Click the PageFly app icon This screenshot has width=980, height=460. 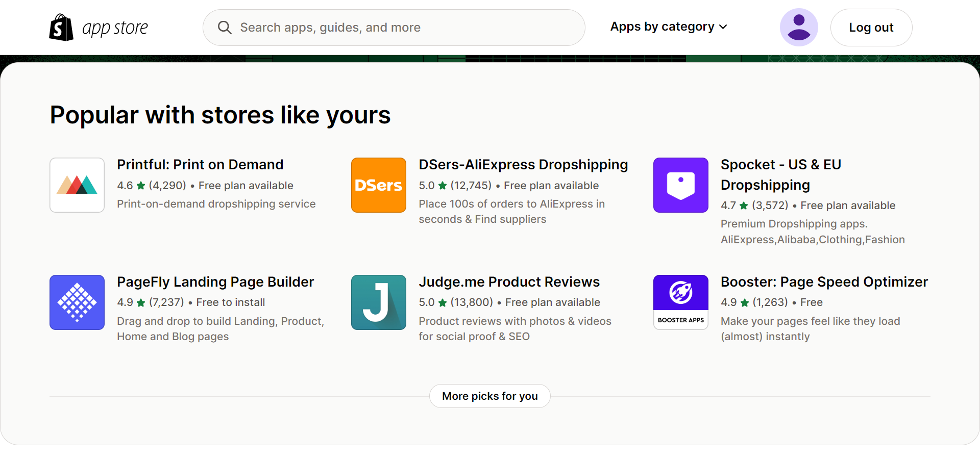click(x=77, y=302)
